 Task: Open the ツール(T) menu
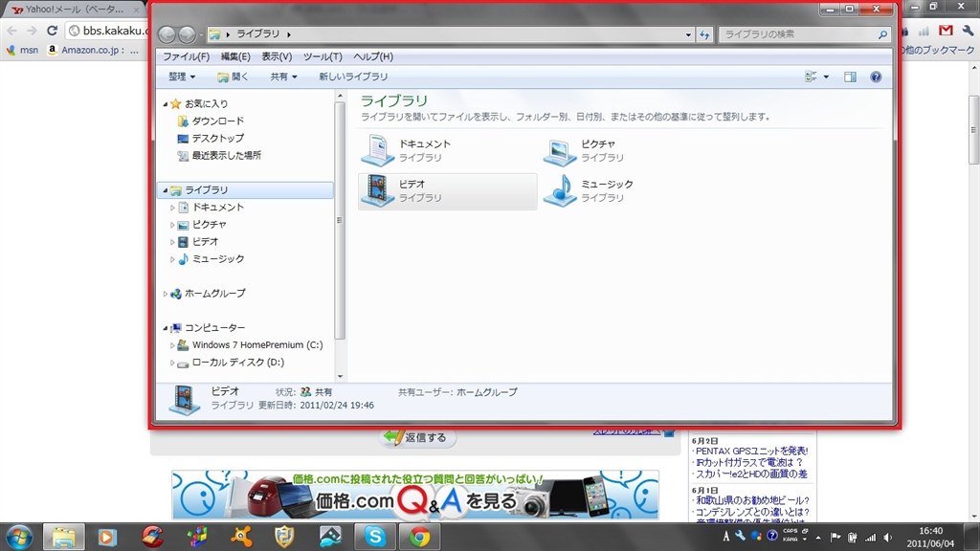point(322,56)
